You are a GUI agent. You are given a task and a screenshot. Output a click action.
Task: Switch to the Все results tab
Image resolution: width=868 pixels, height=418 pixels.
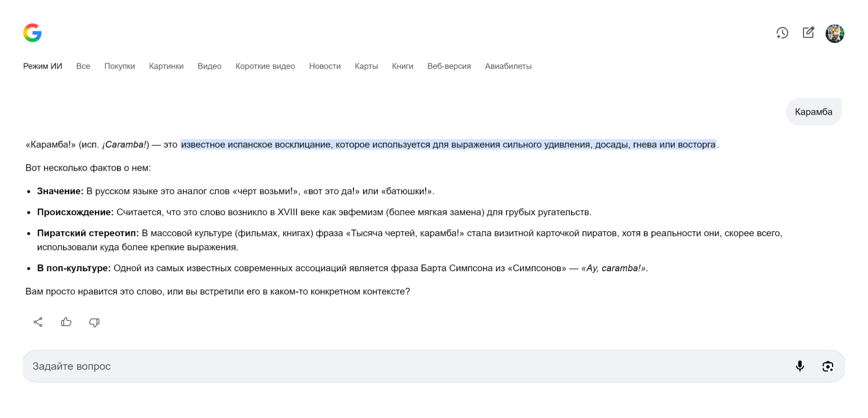coord(83,66)
